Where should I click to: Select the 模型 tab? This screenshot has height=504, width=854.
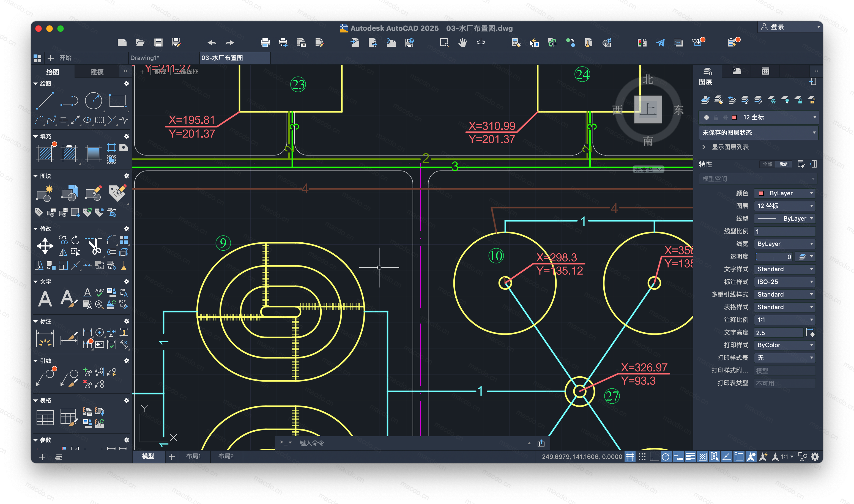(x=148, y=456)
